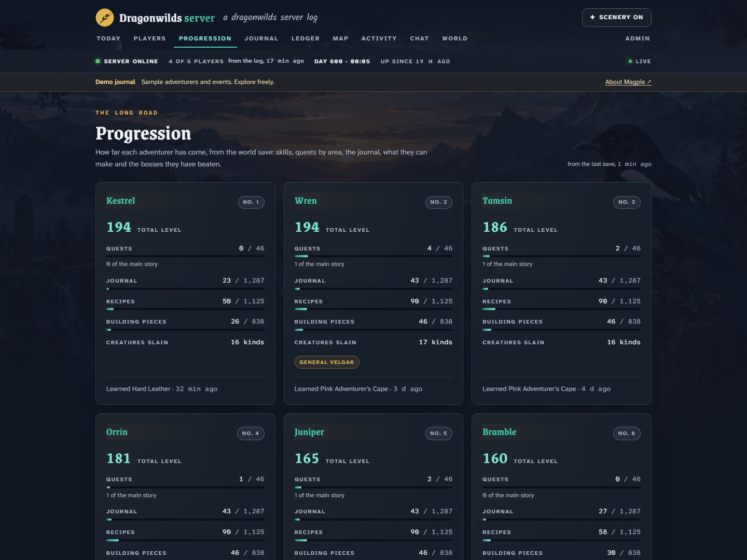The width and height of the screenshot is (747, 560).
Task: Click "Learned Hard Leather" entry on Kestrel's card
Action: [162, 389]
